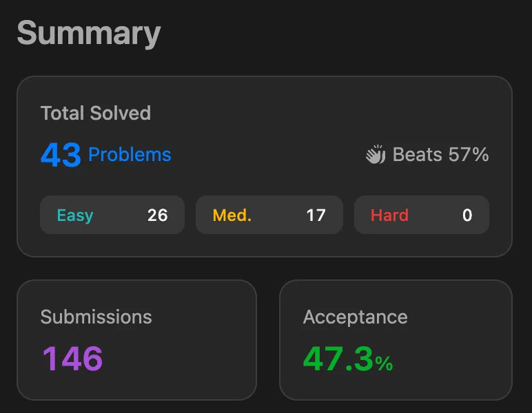Click the teal Easy label text

(x=74, y=215)
